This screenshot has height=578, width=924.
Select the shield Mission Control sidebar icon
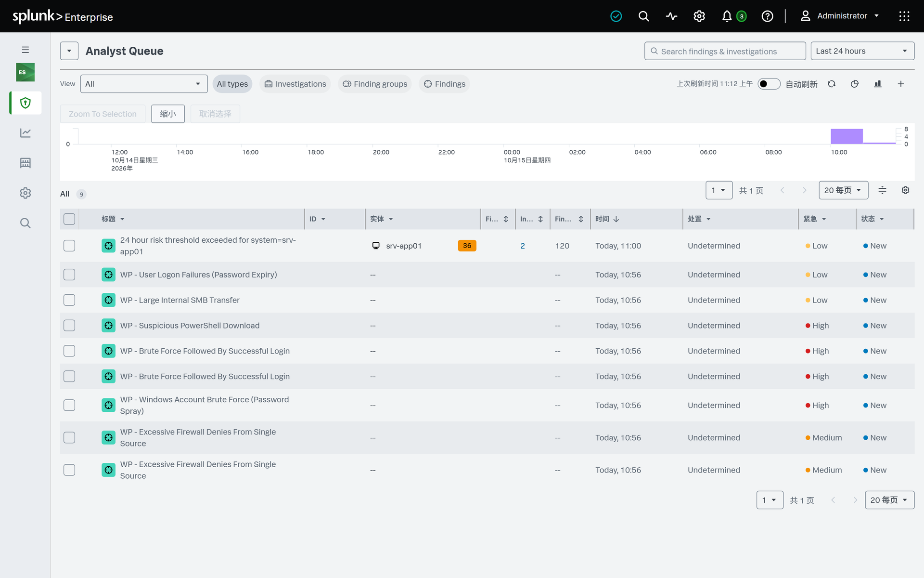pos(26,103)
